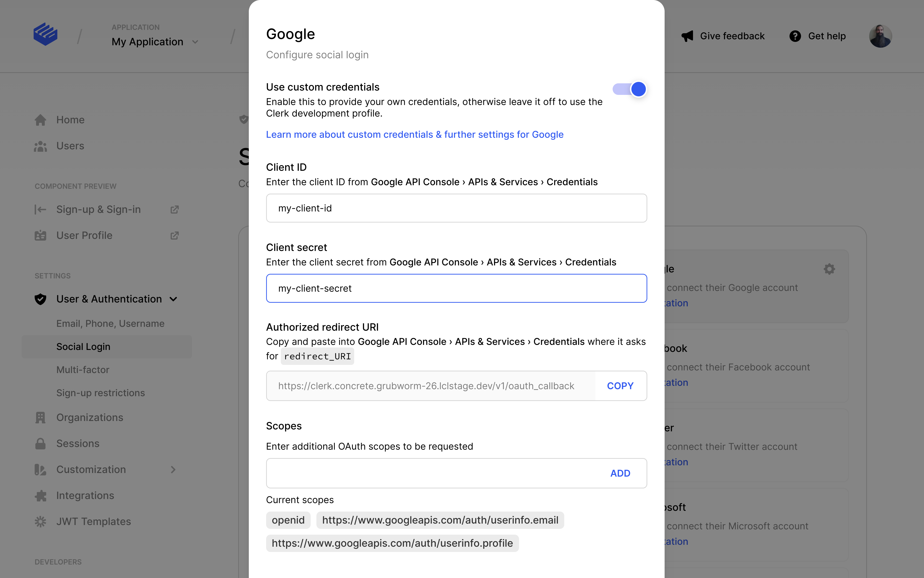924x578 pixels.
Task: Click the JWT Templates icon
Action: pyautogui.click(x=40, y=521)
